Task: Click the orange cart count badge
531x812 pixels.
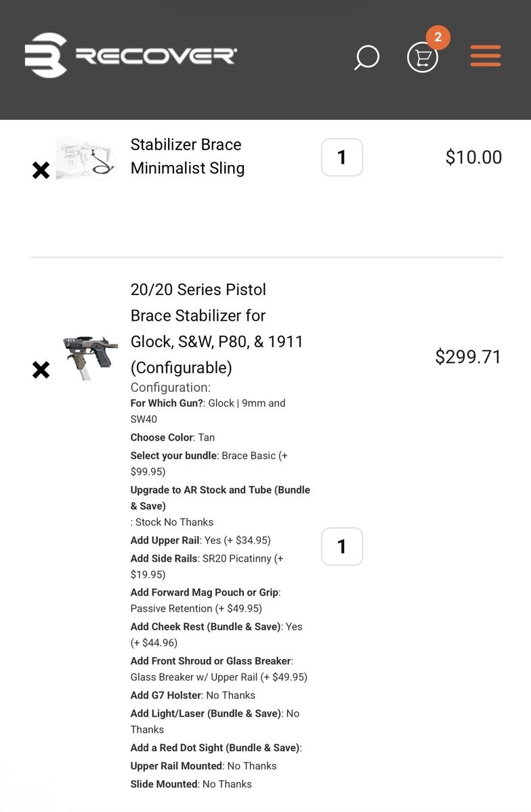Action: tap(438, 38)
